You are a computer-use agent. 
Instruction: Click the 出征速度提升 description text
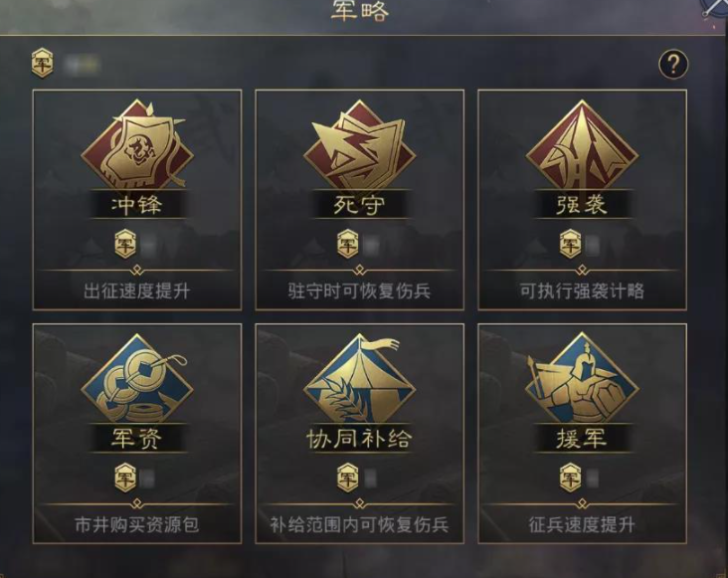(137, 291)
